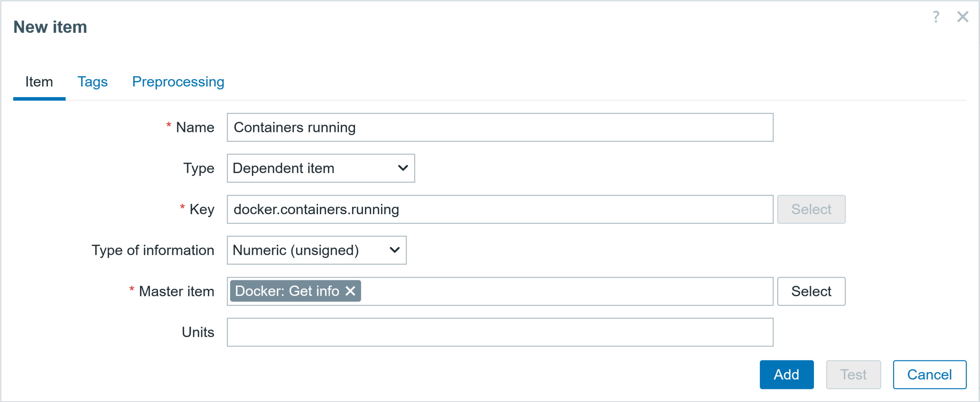Click the Type of information label
Viewport: 980px width, 402px height.
[x=153, y=250]
